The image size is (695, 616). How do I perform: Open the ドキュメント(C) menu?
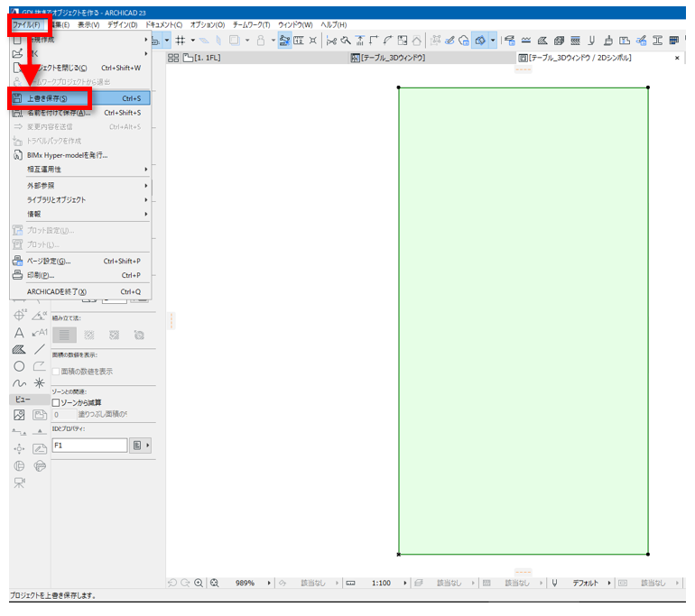[x=163, y=24]
